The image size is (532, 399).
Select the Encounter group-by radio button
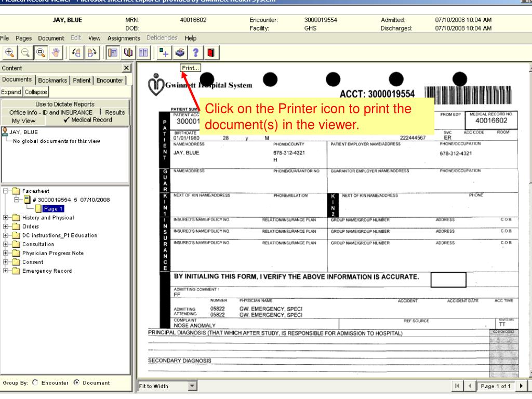pyautogui.click(x=35, y=382)
